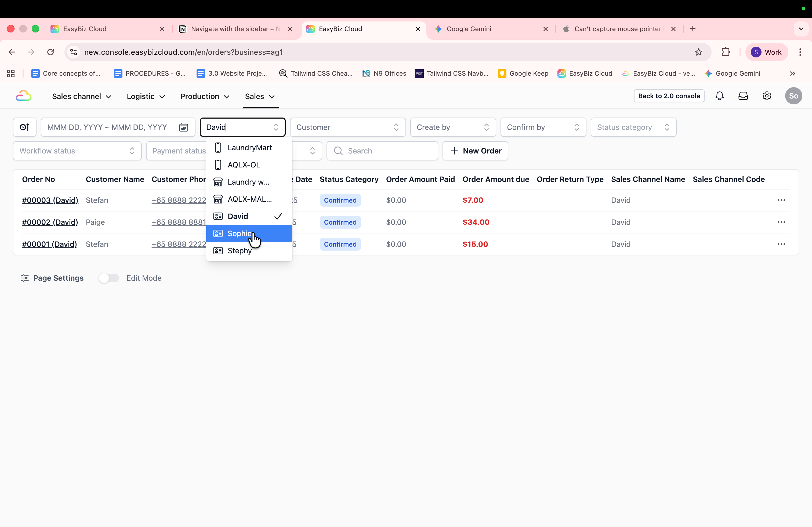812x527 pixels.
Task: Click the sort order icon button
Action: click(x=24, y=127)
